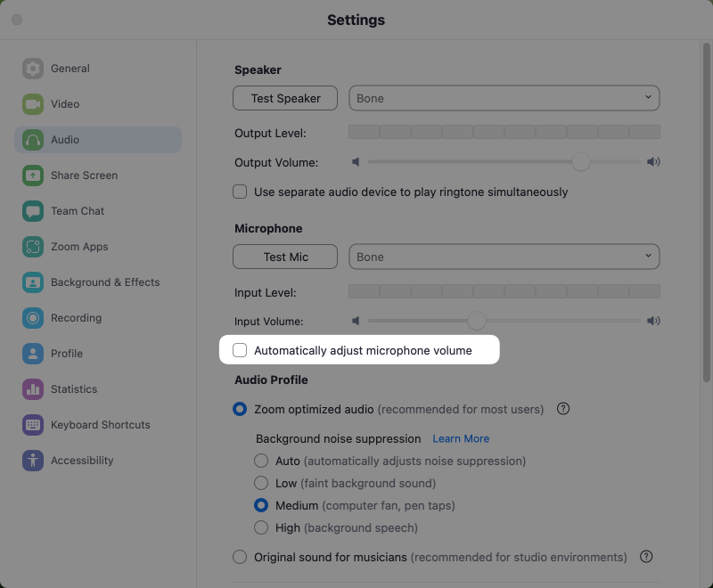Open Recording settings
Viewport: 713px width, 588px height.
click(x=98, y=318)
